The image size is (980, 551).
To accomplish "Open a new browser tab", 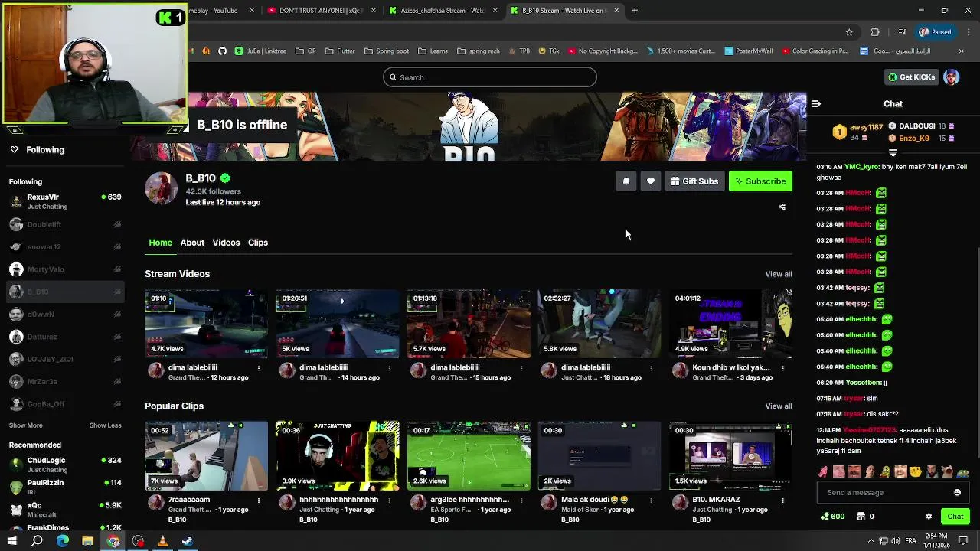I will [x=635, y=11].
